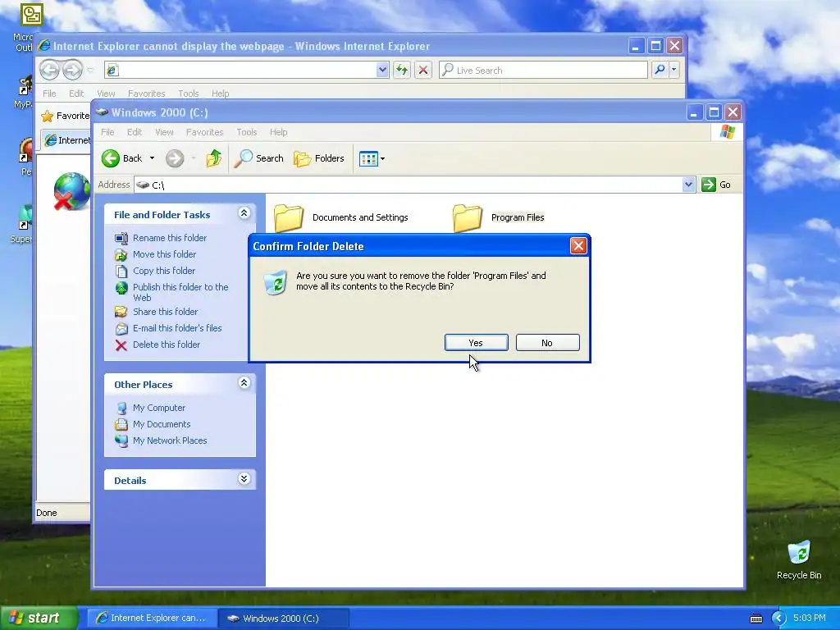The width and height of the screenshot is (840, 630).
Task: Open View menu in Windows 2000 (C:) window
Action: [164, 132]
